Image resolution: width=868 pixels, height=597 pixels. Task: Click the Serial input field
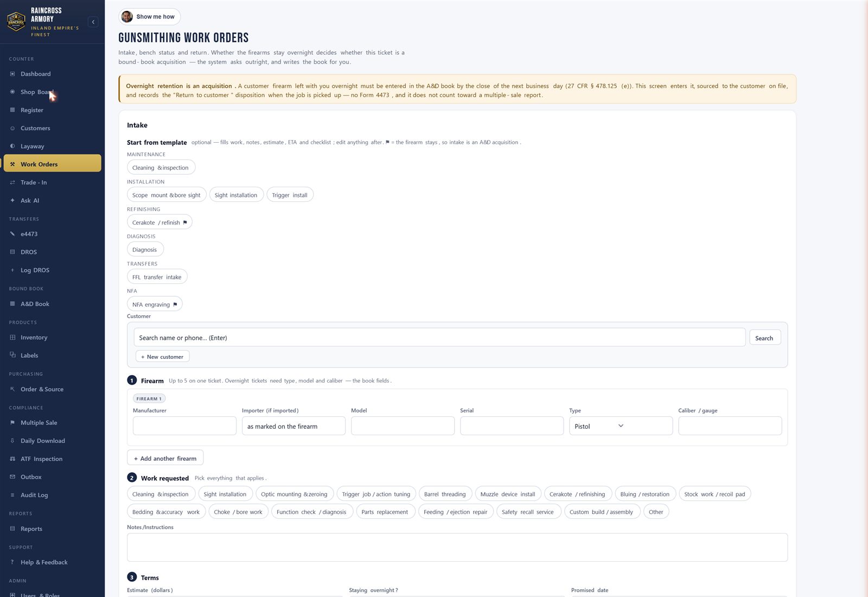pos(512,426)
